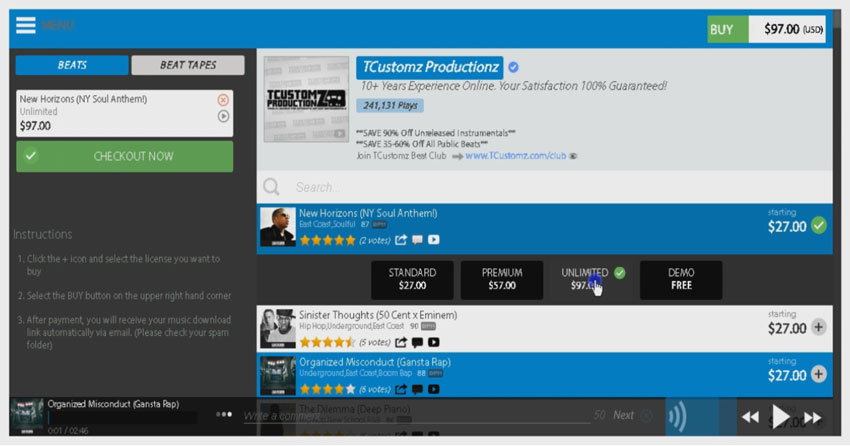Screen dimensions: 850x446
Task: Rate Sinister Thoughts using its stars
Action: tap(327, 342)
